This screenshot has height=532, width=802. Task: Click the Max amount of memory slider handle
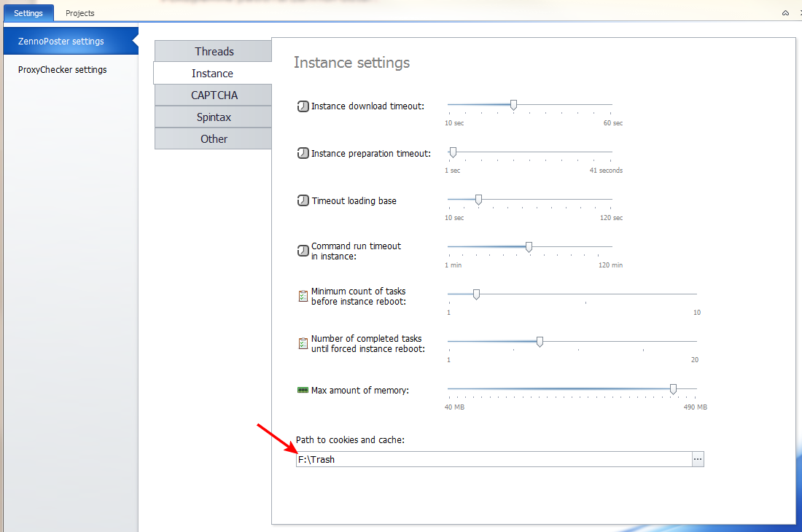(673, 389)
